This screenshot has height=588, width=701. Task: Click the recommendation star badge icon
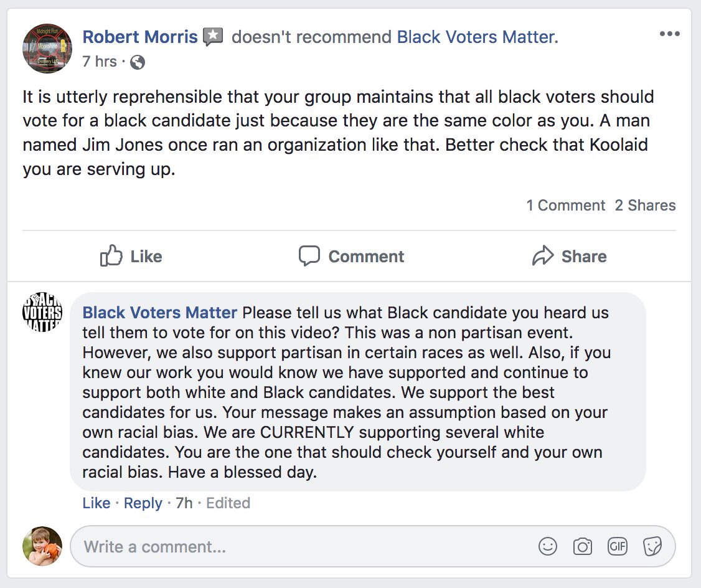(213, 37)
